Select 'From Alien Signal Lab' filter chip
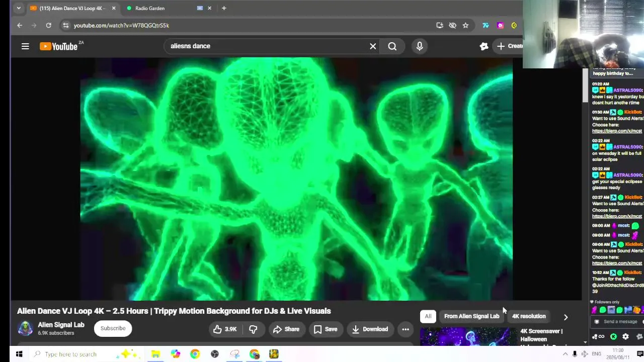Image resolution: width=644 pixels, height=362 pixels. (x=471, y=316)
